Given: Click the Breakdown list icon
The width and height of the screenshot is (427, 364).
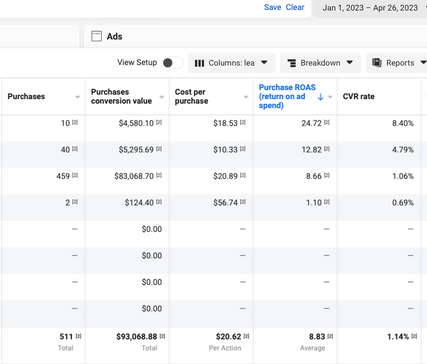Looking at the screenshot, I should (292, 63).
